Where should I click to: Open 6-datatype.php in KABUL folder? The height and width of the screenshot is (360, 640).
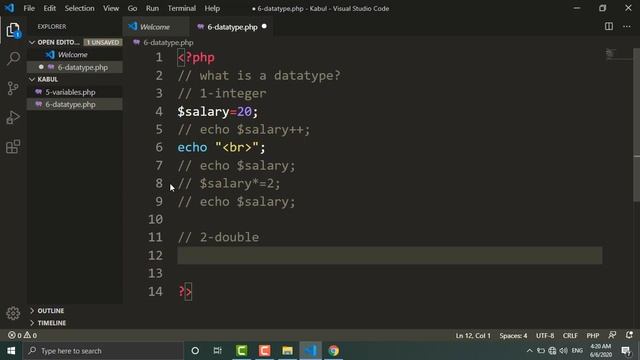point(75,104)
